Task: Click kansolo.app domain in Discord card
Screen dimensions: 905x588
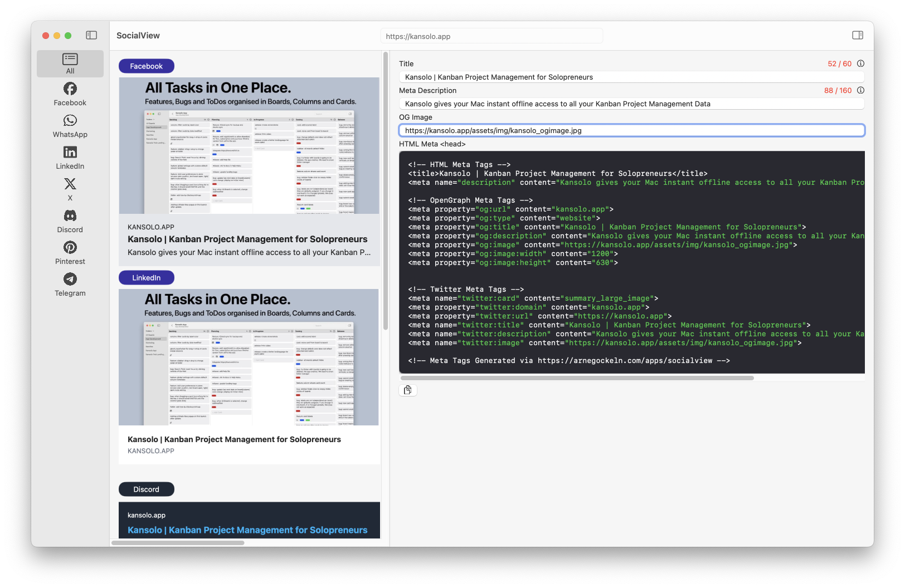Action: click(147, 515)
